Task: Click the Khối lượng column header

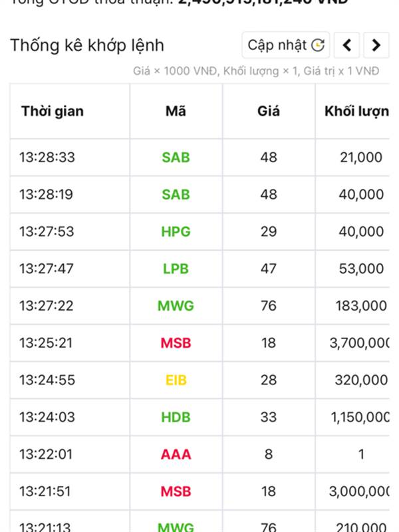Action: coord(356,111)
